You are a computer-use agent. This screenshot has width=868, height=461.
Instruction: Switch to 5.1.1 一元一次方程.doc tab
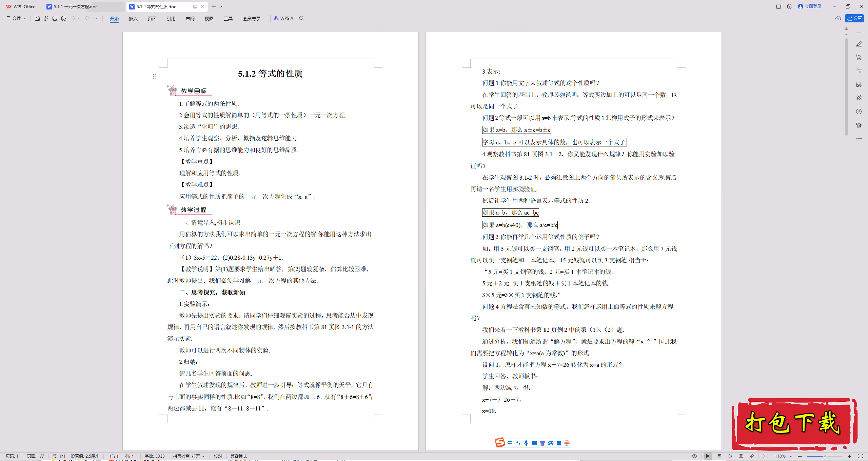[83, 6]
